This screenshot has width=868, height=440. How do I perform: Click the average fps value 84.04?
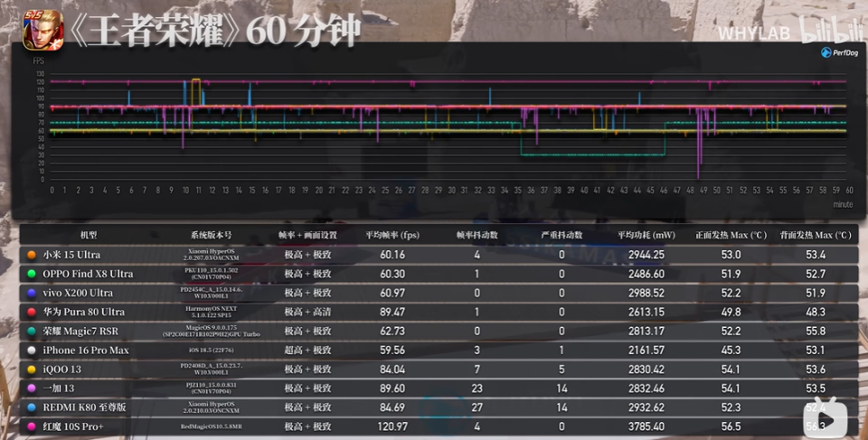[x=392, y=370]
